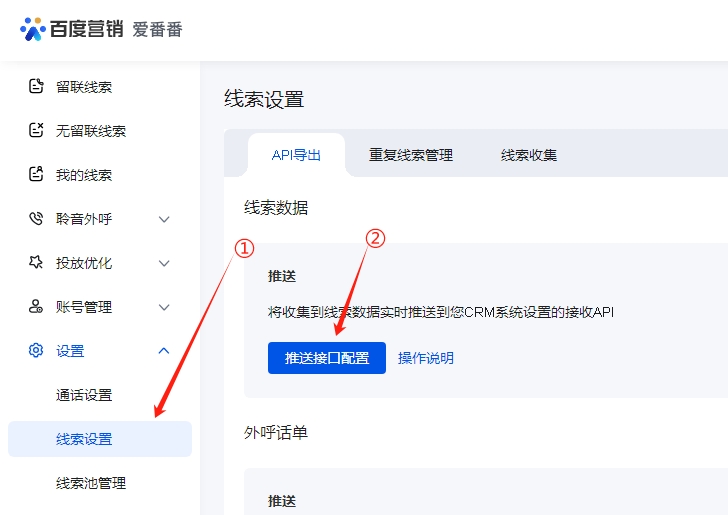
Task: Open 通话设置 in the sidebar
Action: click(84, 395)
